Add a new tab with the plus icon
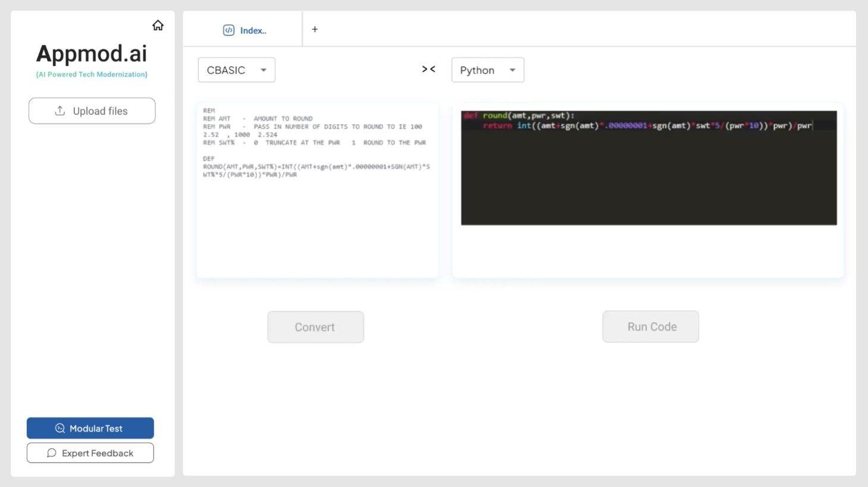The height and width of the screenshot is (487, 868). point(315,29)
